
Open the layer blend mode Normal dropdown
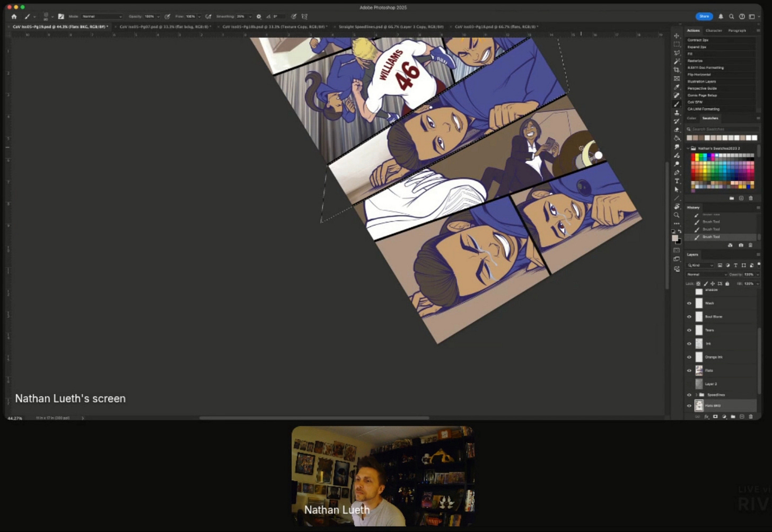click(707, 274)
